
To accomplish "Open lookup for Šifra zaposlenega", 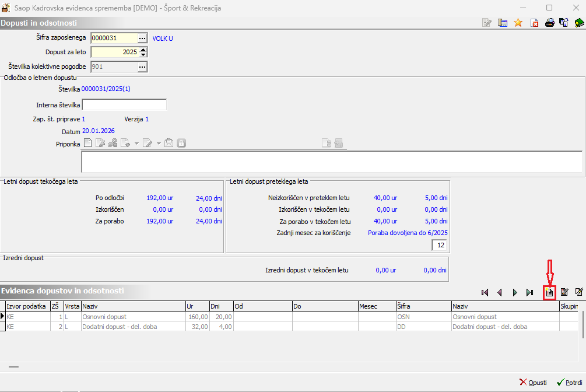I will (x=143, y=38).
